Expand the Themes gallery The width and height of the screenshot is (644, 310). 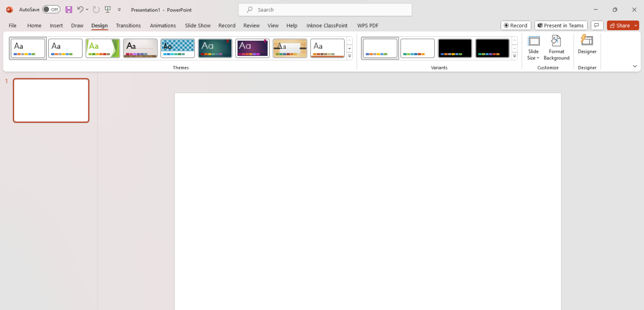349,56
